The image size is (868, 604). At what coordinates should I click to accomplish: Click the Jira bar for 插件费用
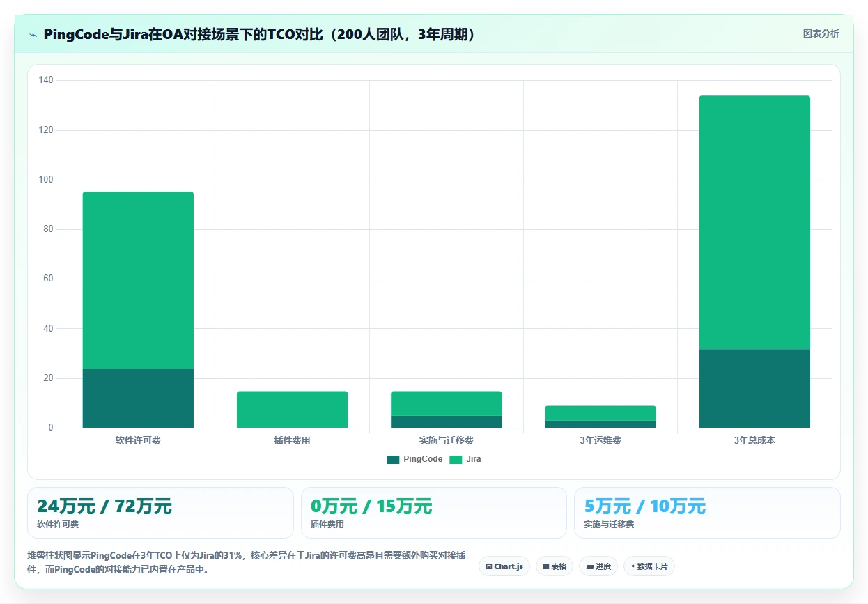pyautogui.click(x=292, y=410)
